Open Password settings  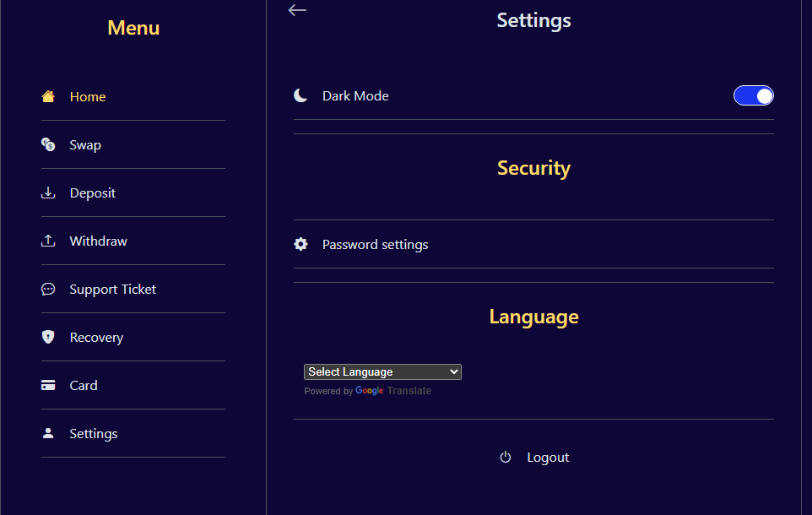pyautogui.click(x=375, y=245)
